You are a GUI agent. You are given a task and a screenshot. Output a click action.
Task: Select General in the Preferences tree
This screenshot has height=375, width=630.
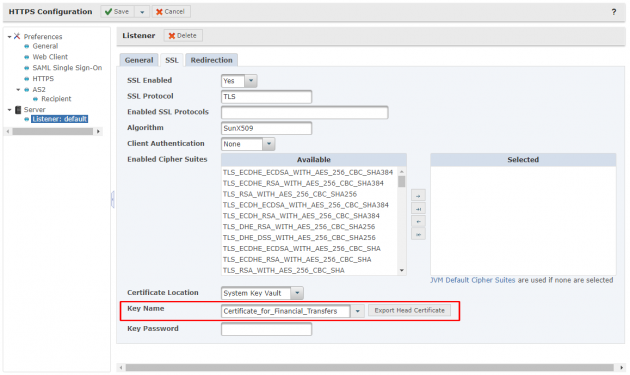tap(45, 46)
